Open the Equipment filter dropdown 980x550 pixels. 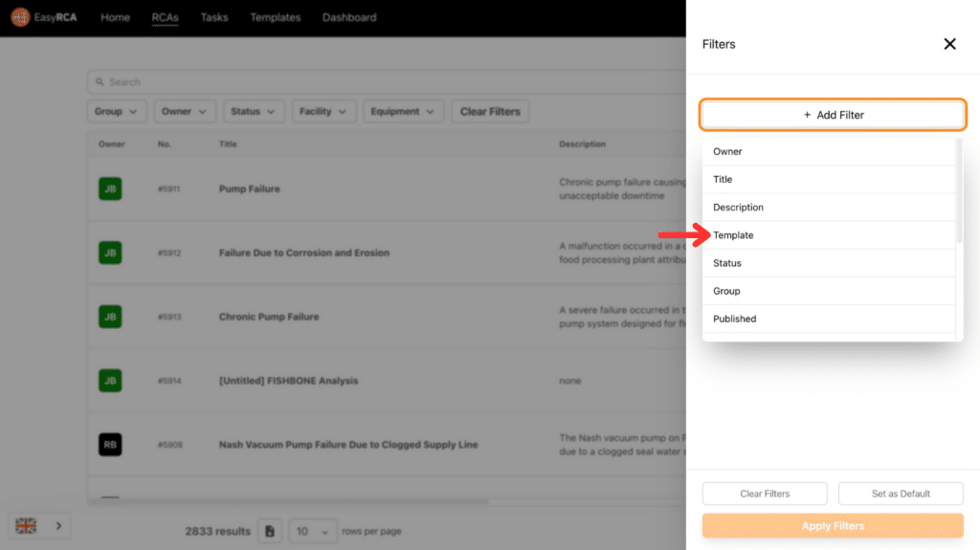pos(403,111)
